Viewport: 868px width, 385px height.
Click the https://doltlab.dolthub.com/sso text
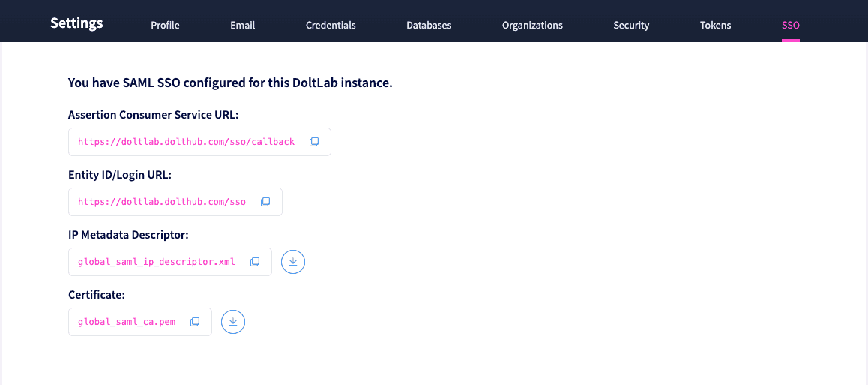[x=162, y=202]
